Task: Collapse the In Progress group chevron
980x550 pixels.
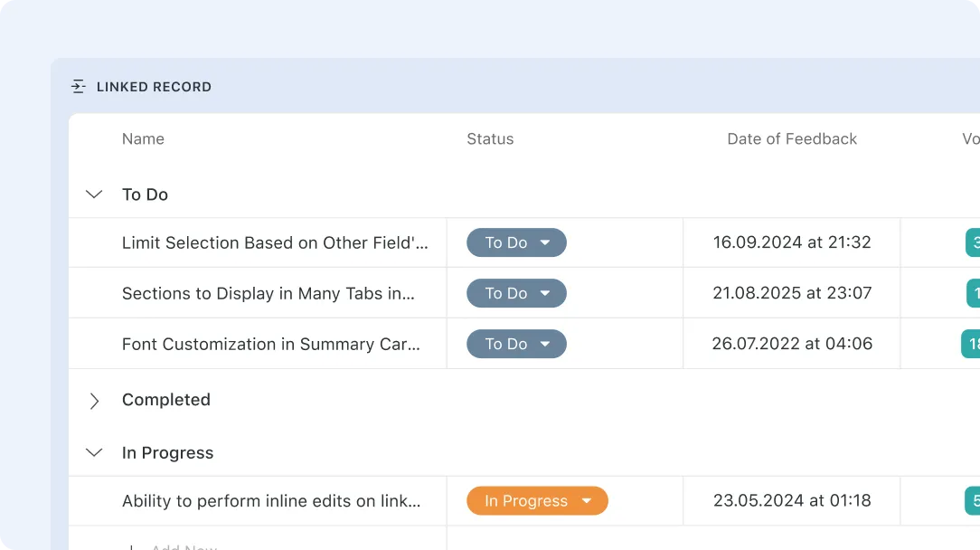Action: click(94, 452)
